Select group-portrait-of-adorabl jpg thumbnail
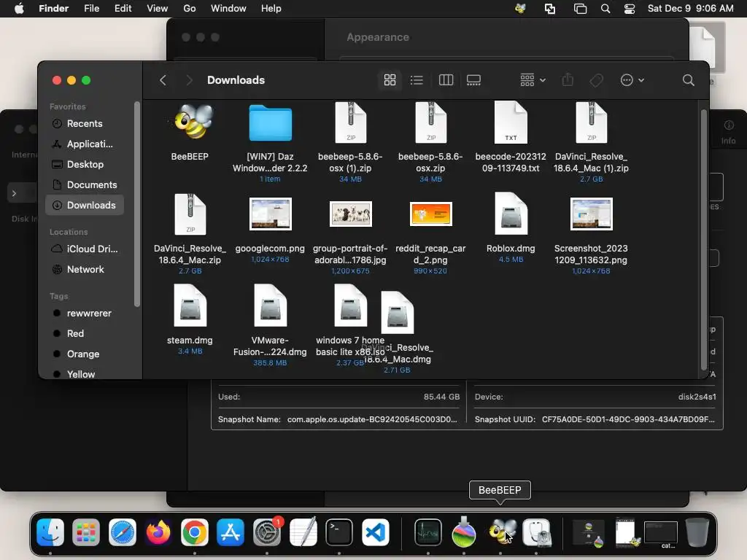This screenshot has width=747, height=560. tap(350, 214)
